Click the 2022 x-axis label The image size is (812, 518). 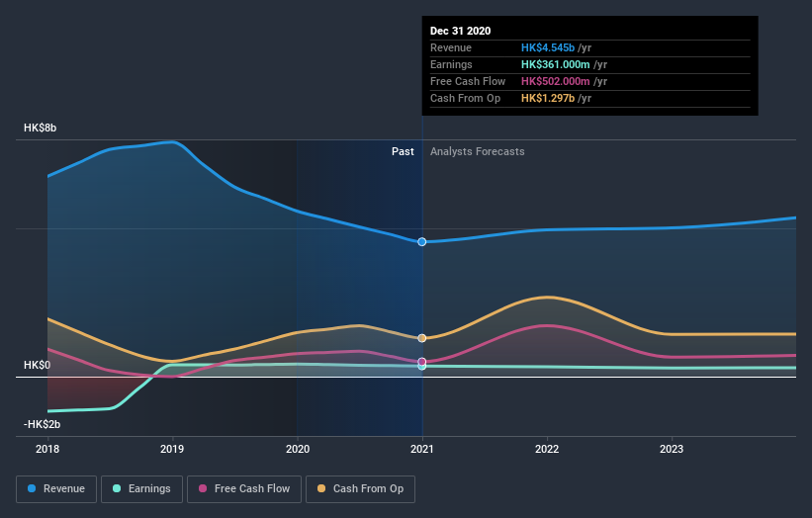[547, 449]
